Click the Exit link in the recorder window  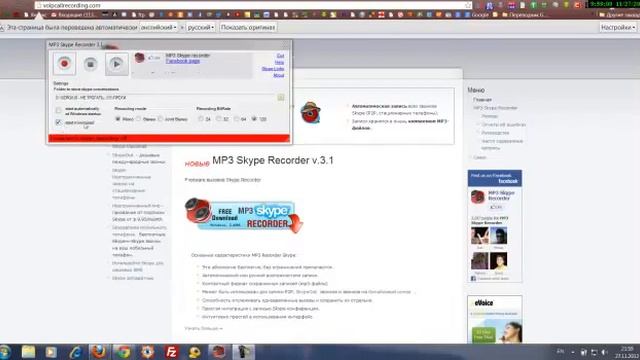click(x=280, y=56)
